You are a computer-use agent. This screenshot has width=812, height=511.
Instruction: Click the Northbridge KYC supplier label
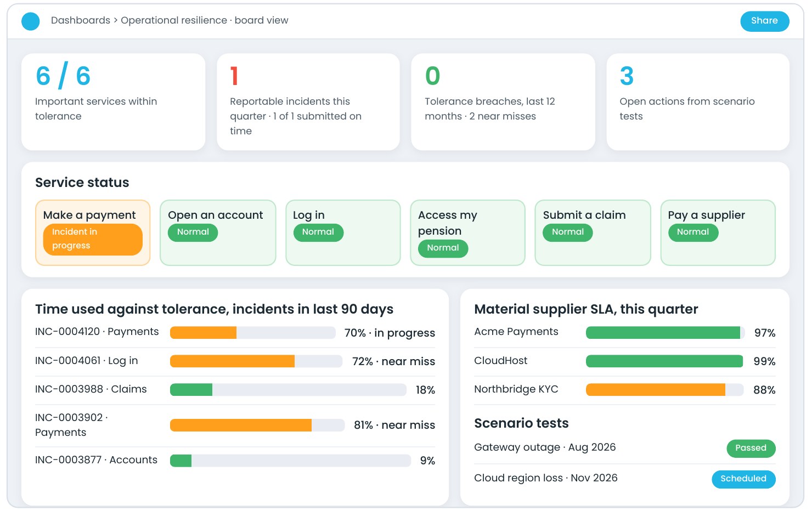(516, 389)
